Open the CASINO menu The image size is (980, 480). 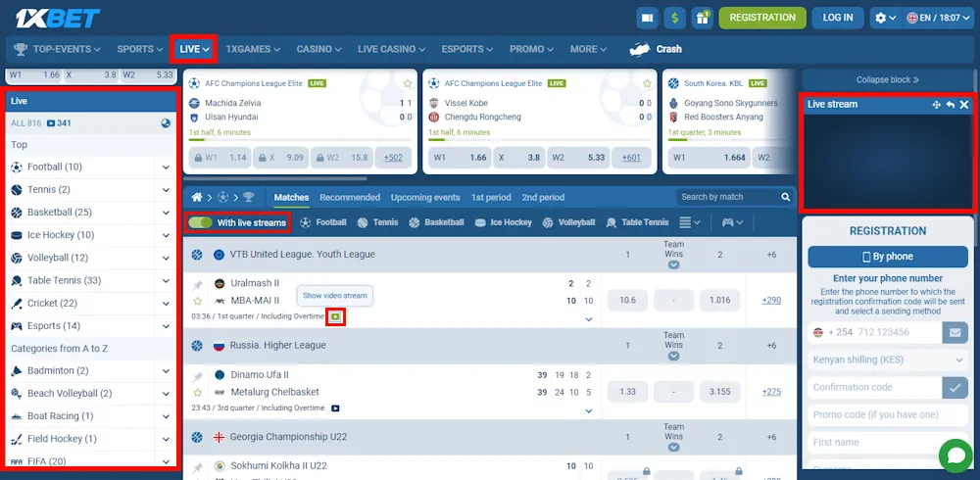point(318,49)
